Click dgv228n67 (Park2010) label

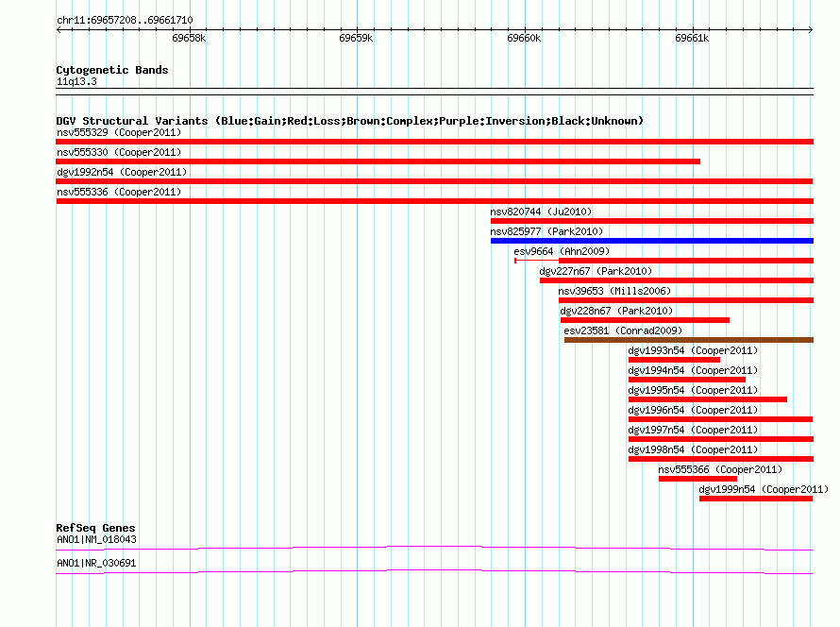pos(616,311)
